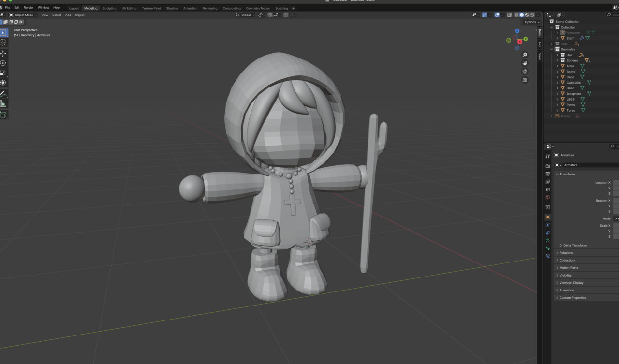Click the Add Cube tool
The height and width of the screenshot is (364, 619).
click(3, 115)
